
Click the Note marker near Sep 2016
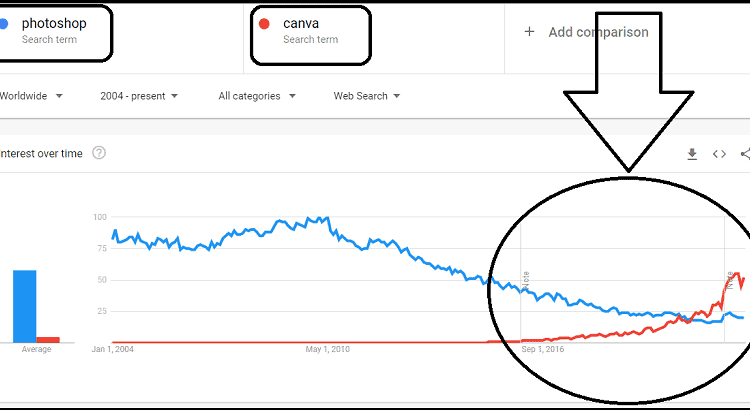click(x=526, y=280)
